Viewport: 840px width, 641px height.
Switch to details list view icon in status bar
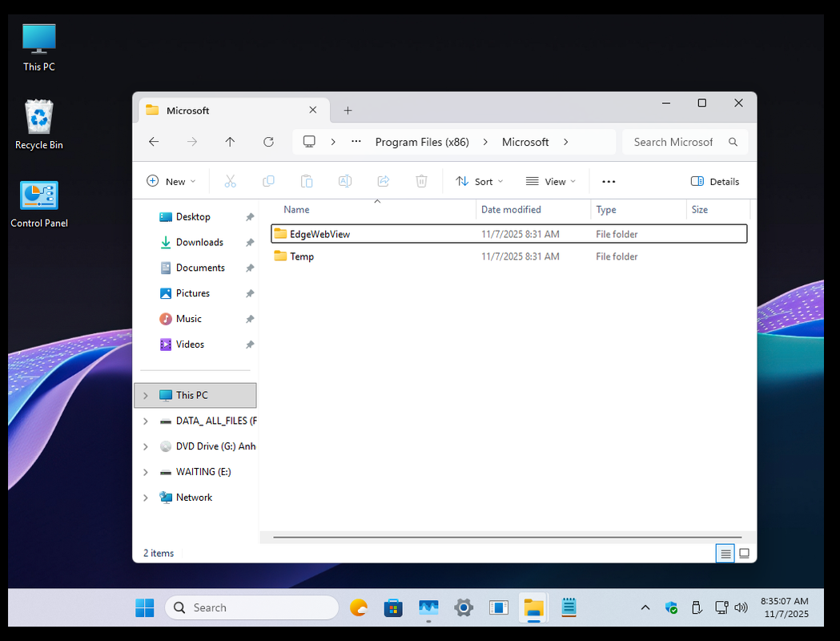coord(725,553)
